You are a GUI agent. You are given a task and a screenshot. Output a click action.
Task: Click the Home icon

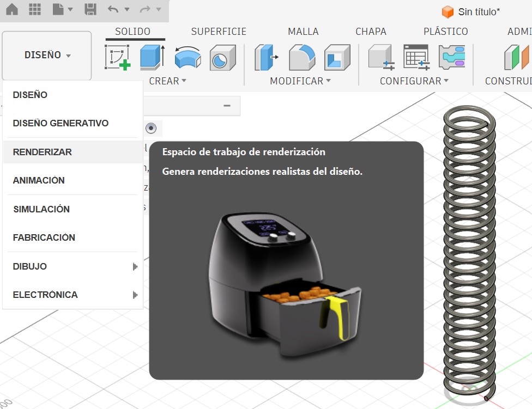[x=12, y=9]
